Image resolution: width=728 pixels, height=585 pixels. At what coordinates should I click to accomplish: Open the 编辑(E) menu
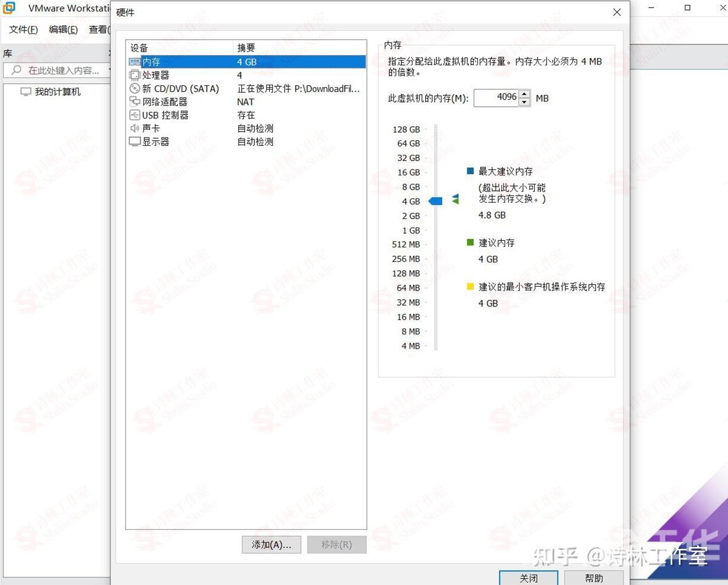coord(63,30)
